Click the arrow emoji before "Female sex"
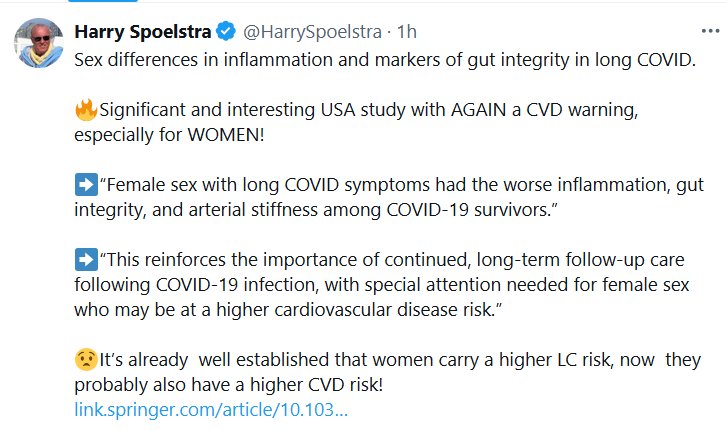 [86, 184]
